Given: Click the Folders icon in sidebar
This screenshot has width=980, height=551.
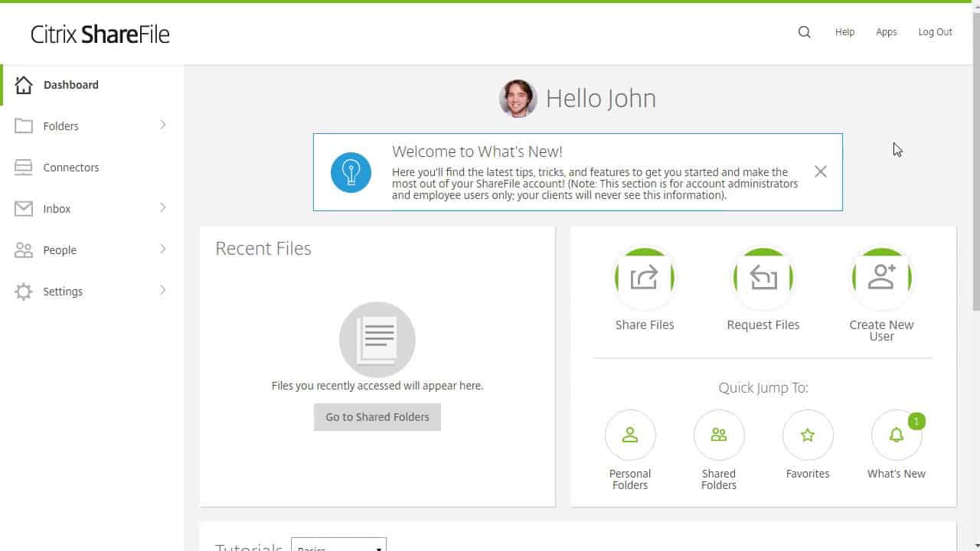Looking at the screenshot, I should pyautogui.click(x=24, y=126).
